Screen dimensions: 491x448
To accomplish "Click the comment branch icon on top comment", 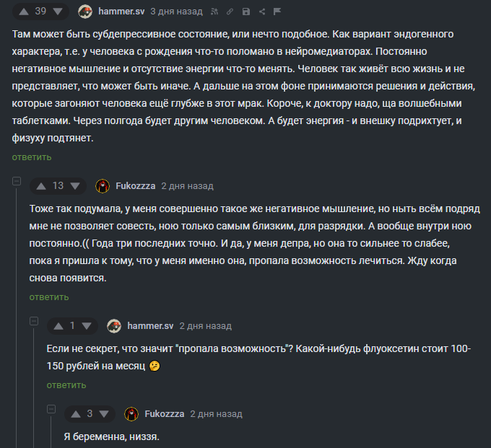I will coord(215,12).
